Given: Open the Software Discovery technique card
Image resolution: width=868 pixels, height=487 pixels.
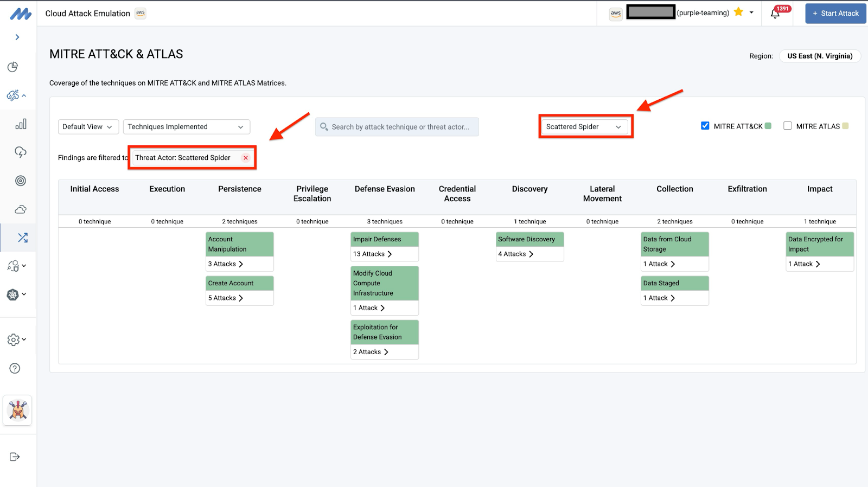Looking at the screenshot, I should pyautogui.click(x=529, y=239).
